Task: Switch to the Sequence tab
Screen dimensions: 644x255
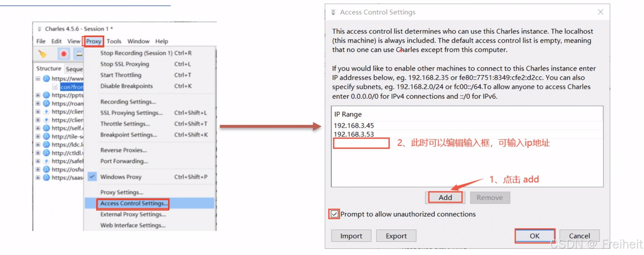Action: click(74, 69)
